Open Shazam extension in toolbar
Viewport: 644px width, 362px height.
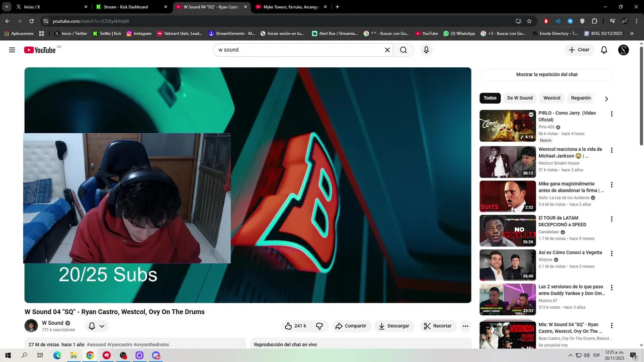click(x=570, y=21)
